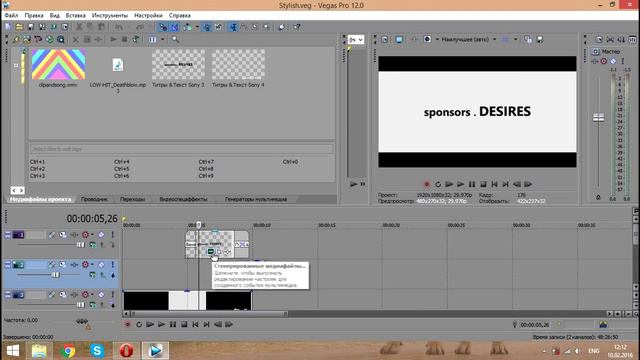The height and width of the screenshot is (360, 640).
Task: Select Титры & Текст Sony 4 thumbnail
Action: tap(238, 64)
